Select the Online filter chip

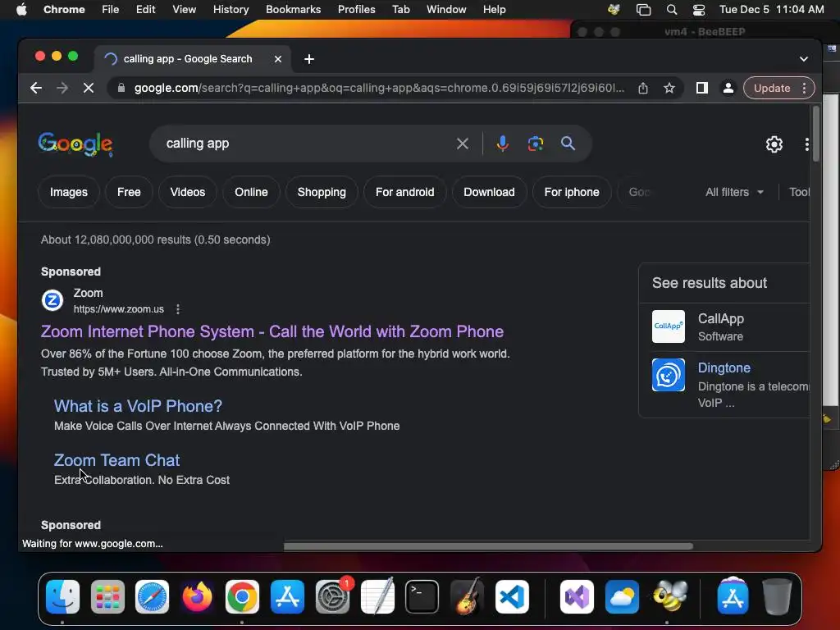pyautogui.click(x=251, y=192)
